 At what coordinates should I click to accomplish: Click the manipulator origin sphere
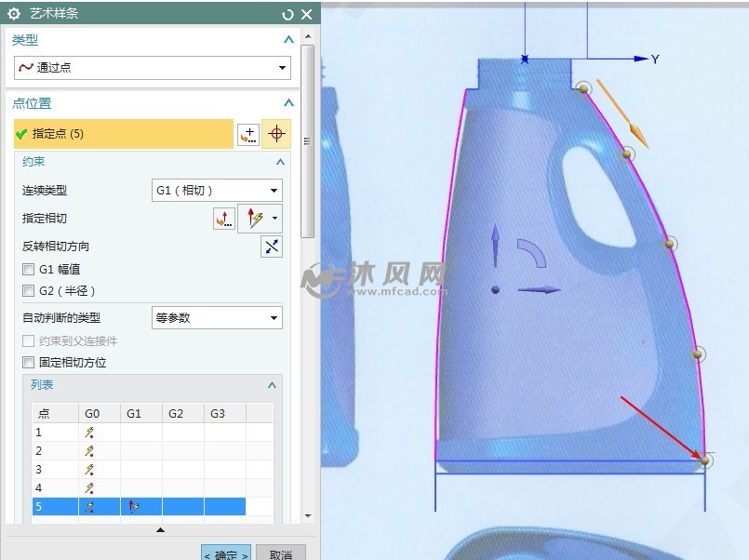pyautogui.click(x=495, y=290)
